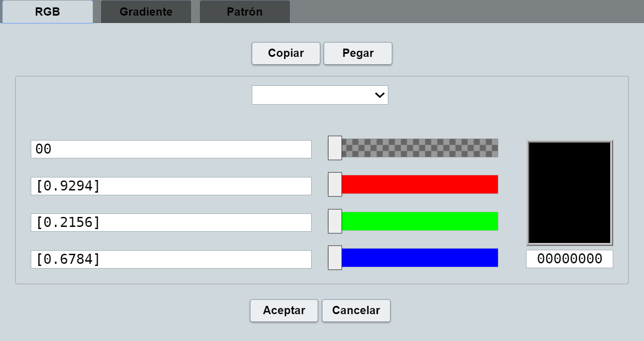Click the Copiar button
The height and width of the screenshot is (341, 644).
(286, 53)
